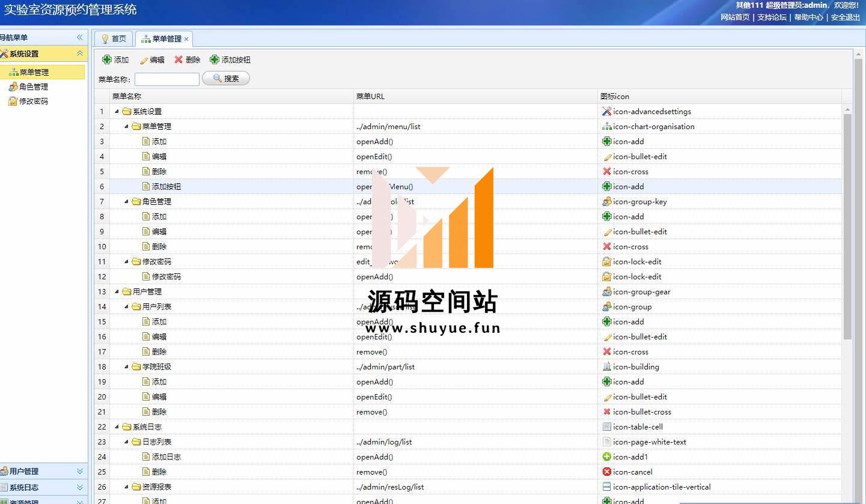Click the key-group icon beside icon-group-key
Image resolution: width=866 pixels, height=504 pixels.
click(606, 201)
